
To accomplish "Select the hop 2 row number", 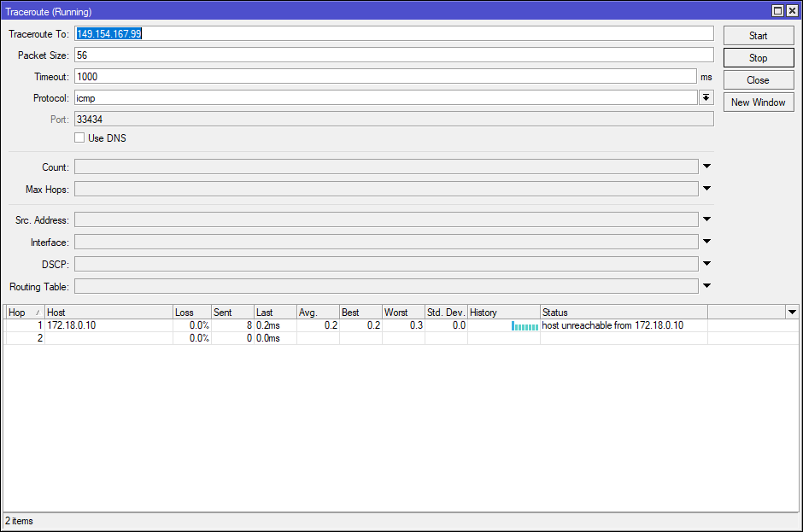I will [x=40, y=338].
